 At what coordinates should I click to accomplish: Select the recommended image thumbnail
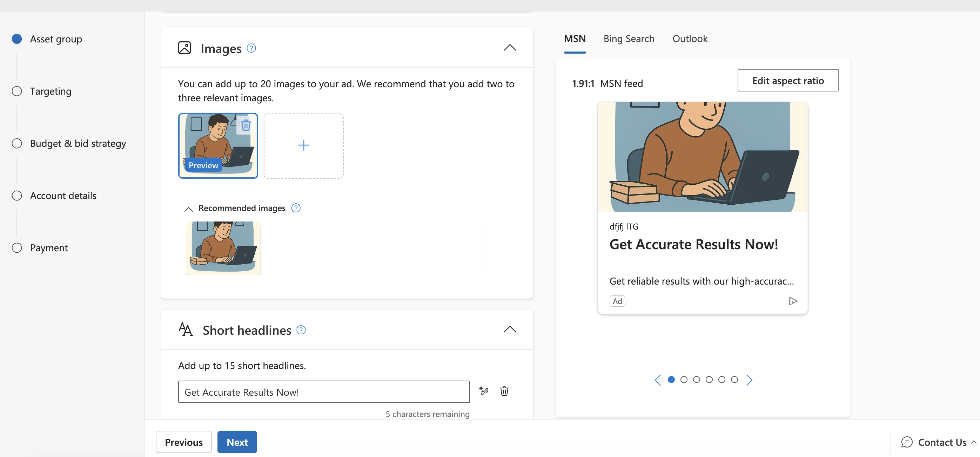pyautogui.click(x=223, y=247)
